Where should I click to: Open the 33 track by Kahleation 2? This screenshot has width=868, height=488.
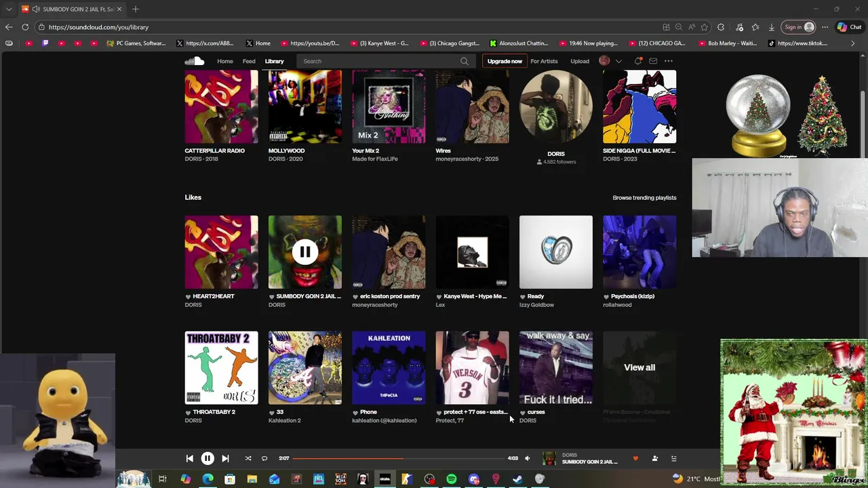[x=304, y=368]
